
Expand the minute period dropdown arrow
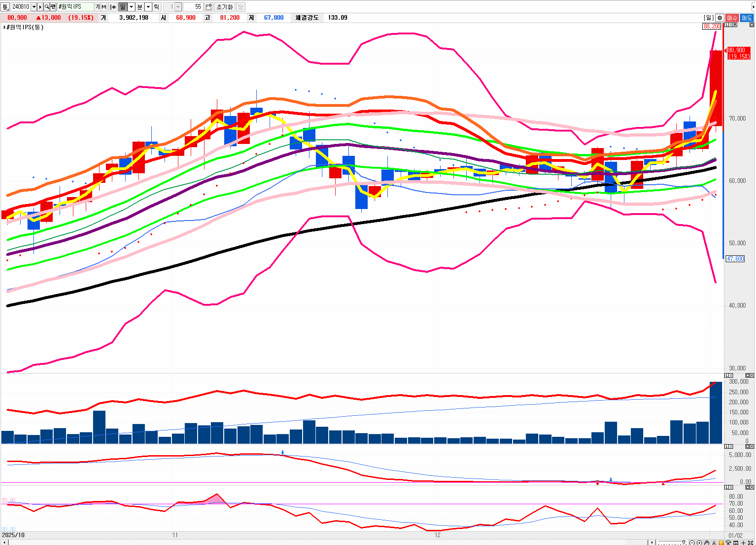pos(148,7)
